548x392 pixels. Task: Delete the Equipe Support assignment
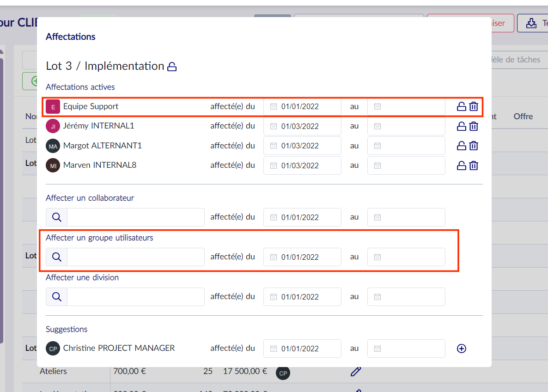click(x=474, y=107)
